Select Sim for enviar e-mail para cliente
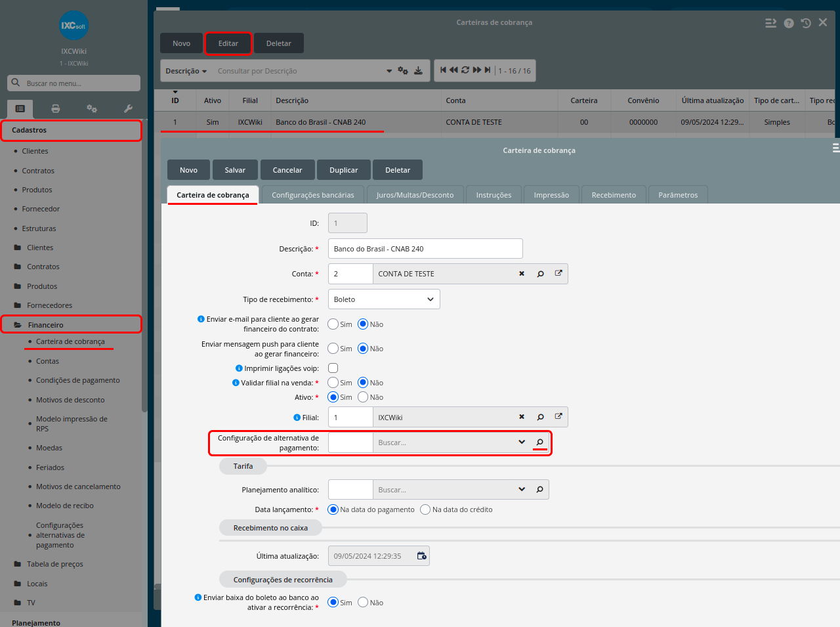840x627 pixels. pyautogui.click(x=333, y=324)
